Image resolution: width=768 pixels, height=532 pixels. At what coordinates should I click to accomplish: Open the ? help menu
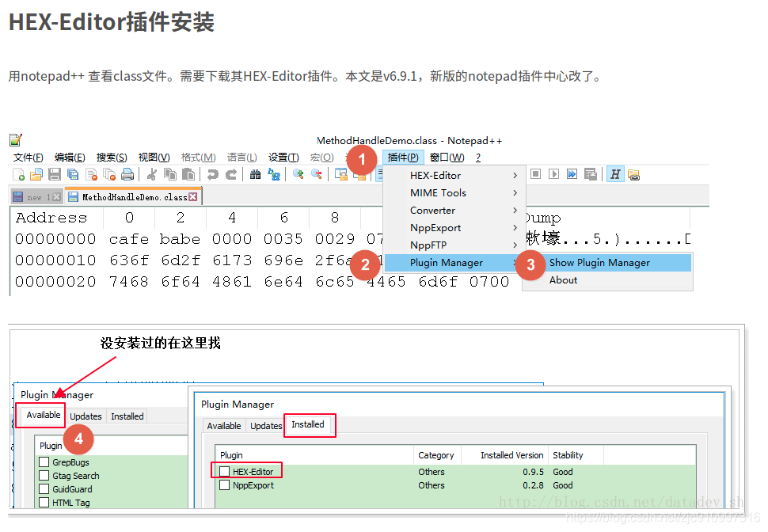478,158
